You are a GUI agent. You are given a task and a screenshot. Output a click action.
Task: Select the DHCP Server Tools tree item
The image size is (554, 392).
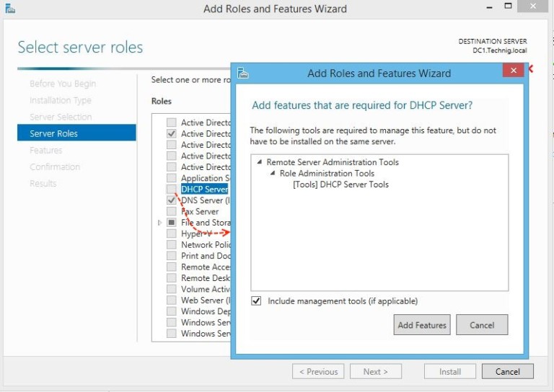click(x=340, y=184)
